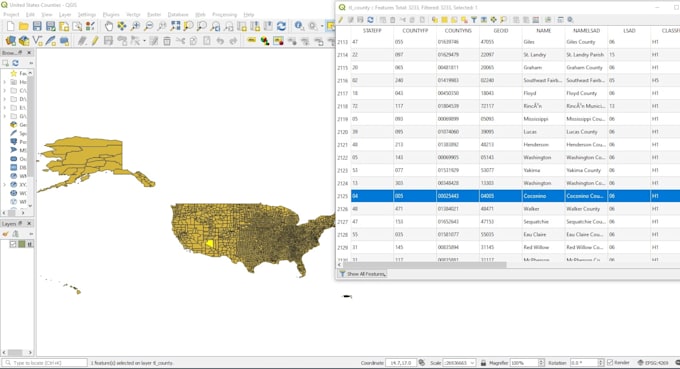
Task: Move selection to top of table
Action: 484,20
